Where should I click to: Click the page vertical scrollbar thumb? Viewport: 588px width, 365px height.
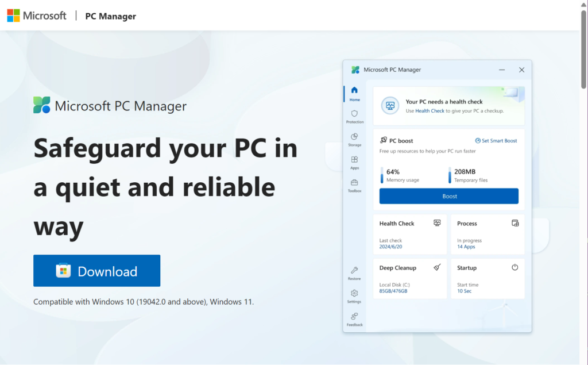coord(584,49)
